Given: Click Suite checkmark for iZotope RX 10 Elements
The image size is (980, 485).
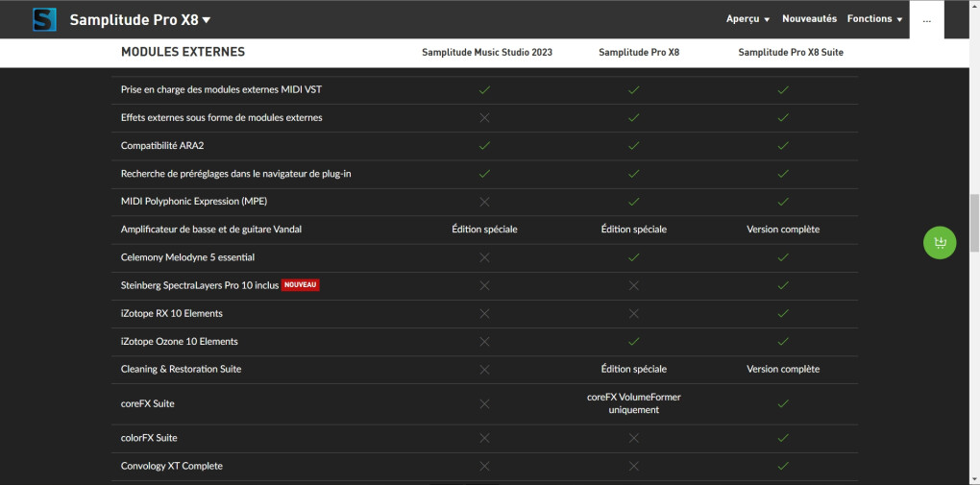Looking at the screenshot, I should [x=783, y=313].
